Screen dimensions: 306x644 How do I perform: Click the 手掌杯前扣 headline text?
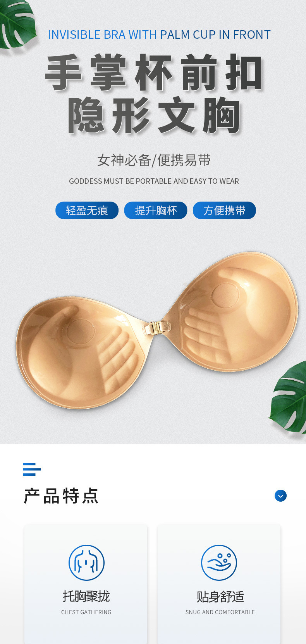[154, 73]
